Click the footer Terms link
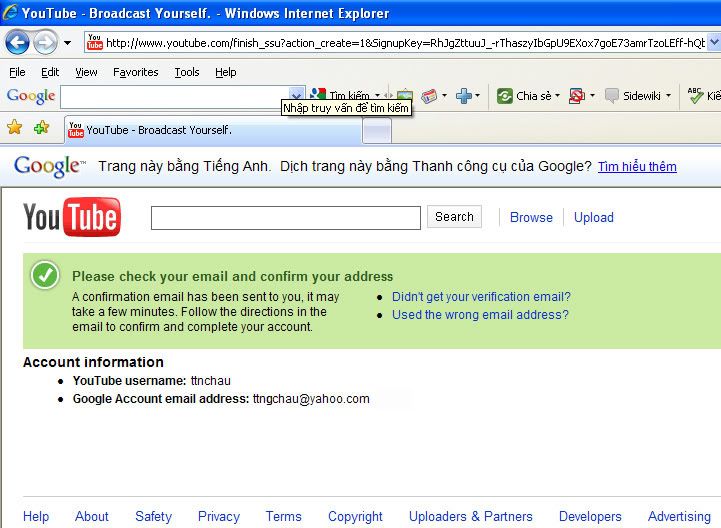Screen dimensions: 721x528 click(283, 517)
